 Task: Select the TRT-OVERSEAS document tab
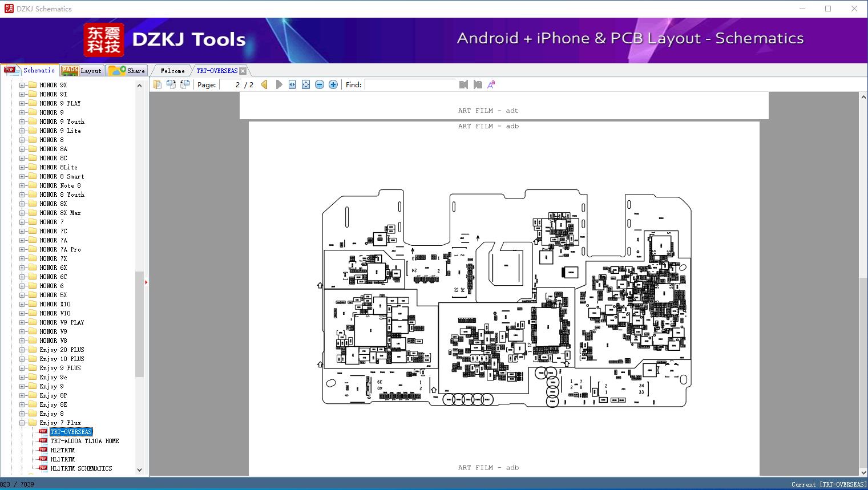(x=217, y=71)
